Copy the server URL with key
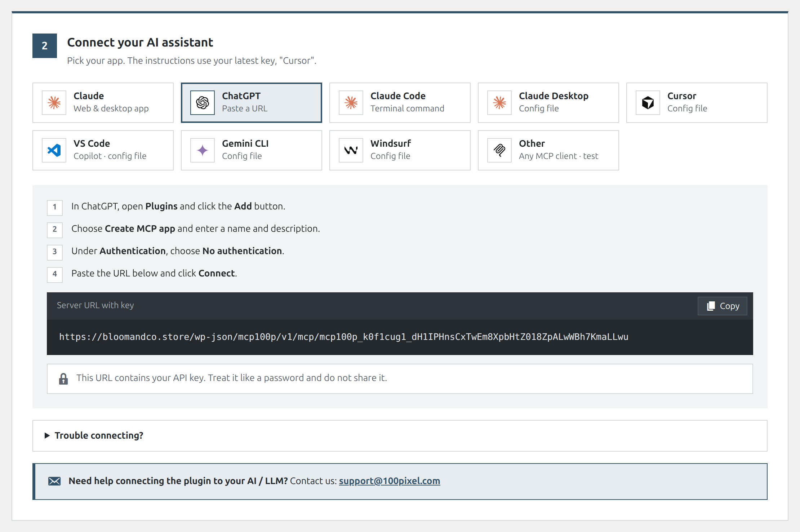The image size is (800, 532). (723, 306)
